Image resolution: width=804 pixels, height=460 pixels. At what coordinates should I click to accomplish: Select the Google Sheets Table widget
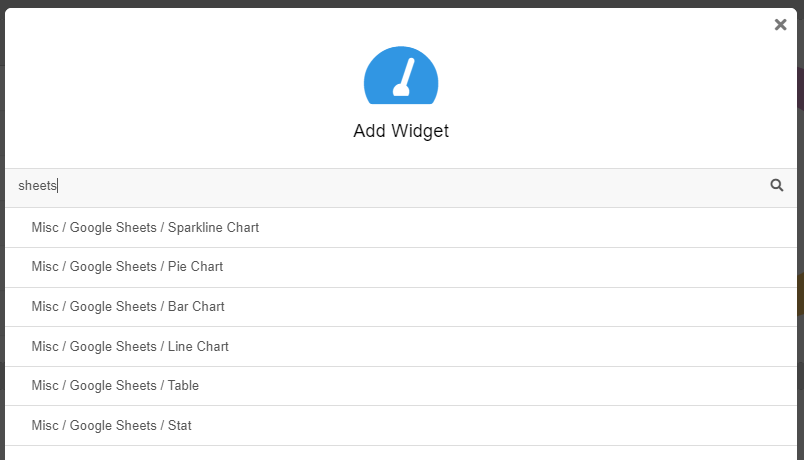coord(401,386)
